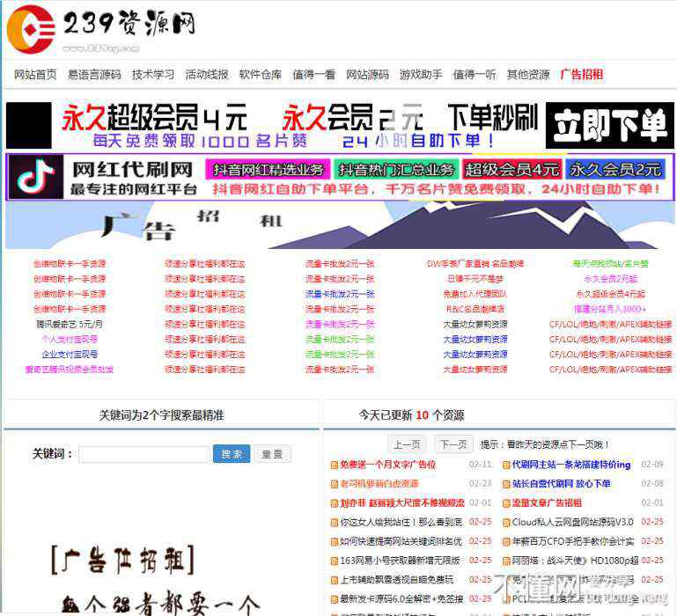The image size is (677, 616).
Task: Open the 站长自营代刷网 放心下单 link
Action: (561, 484)
